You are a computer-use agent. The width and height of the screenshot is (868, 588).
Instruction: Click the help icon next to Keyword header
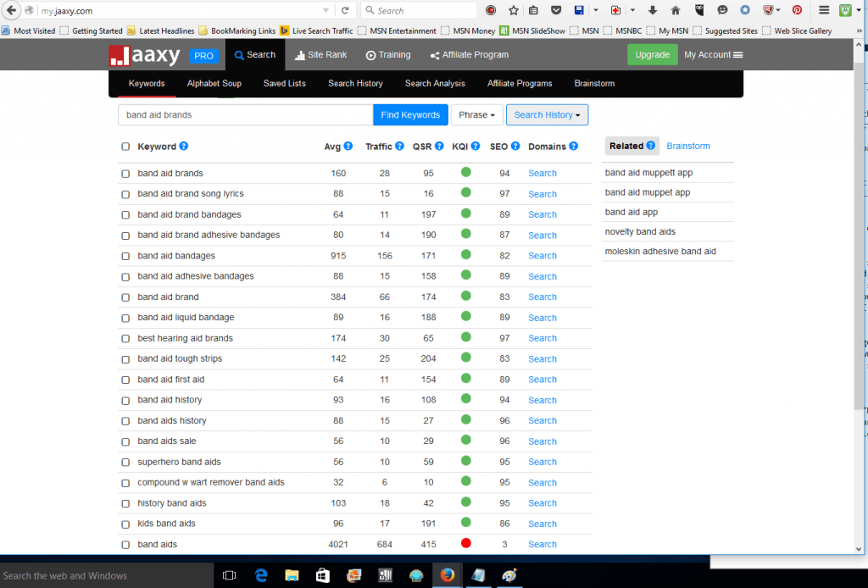(x=184, y=147)
